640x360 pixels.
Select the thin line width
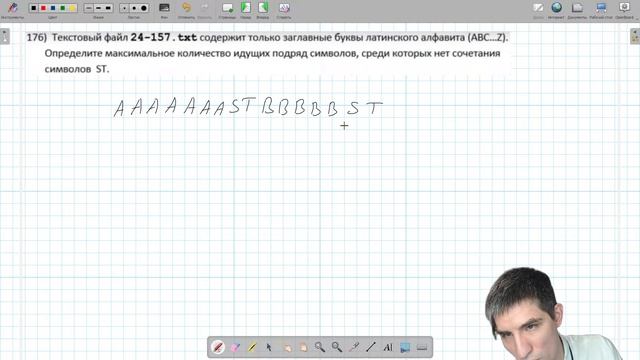(x=89, y=8)
